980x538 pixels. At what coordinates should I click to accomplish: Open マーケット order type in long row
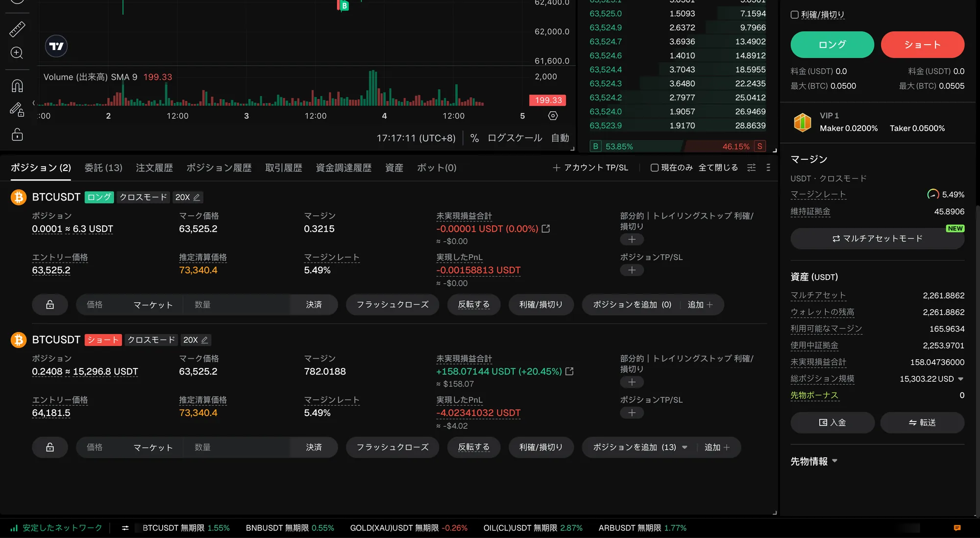tap(153, 305)
